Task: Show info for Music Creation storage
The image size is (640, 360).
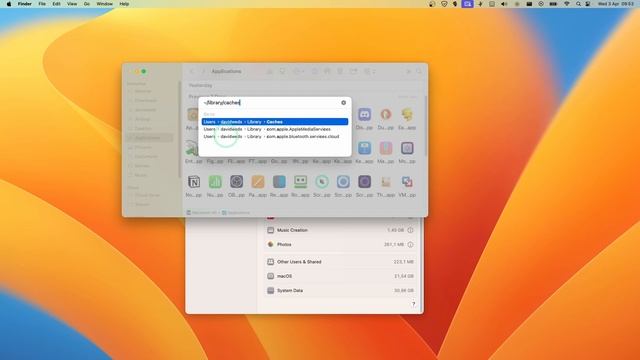Action: click(410, 230)
